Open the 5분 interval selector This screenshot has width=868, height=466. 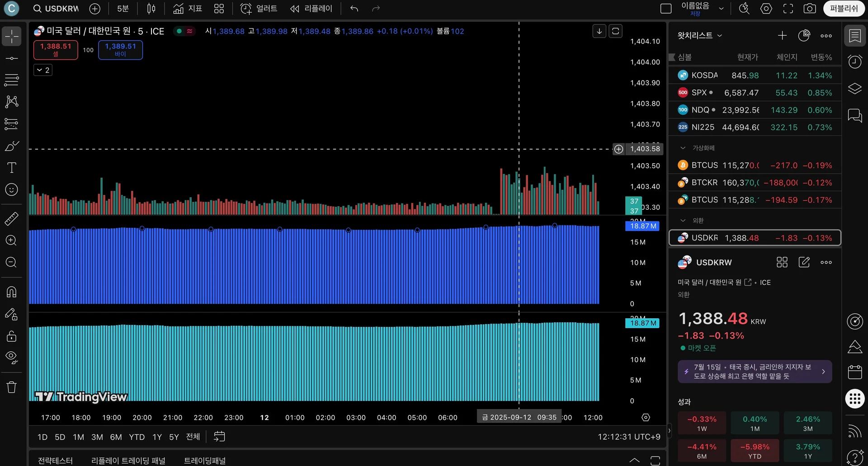coord(123,9)
